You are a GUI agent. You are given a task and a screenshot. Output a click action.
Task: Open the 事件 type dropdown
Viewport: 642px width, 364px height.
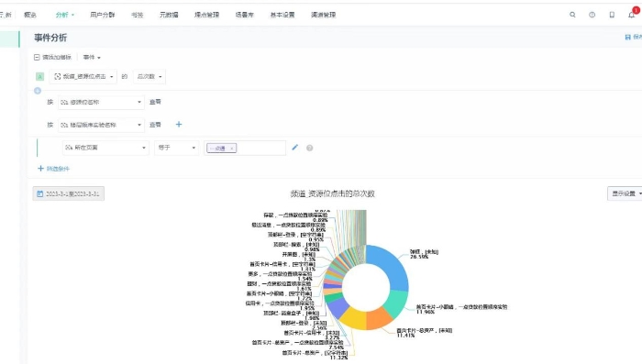pyautogui.click(x=92, y=58)
